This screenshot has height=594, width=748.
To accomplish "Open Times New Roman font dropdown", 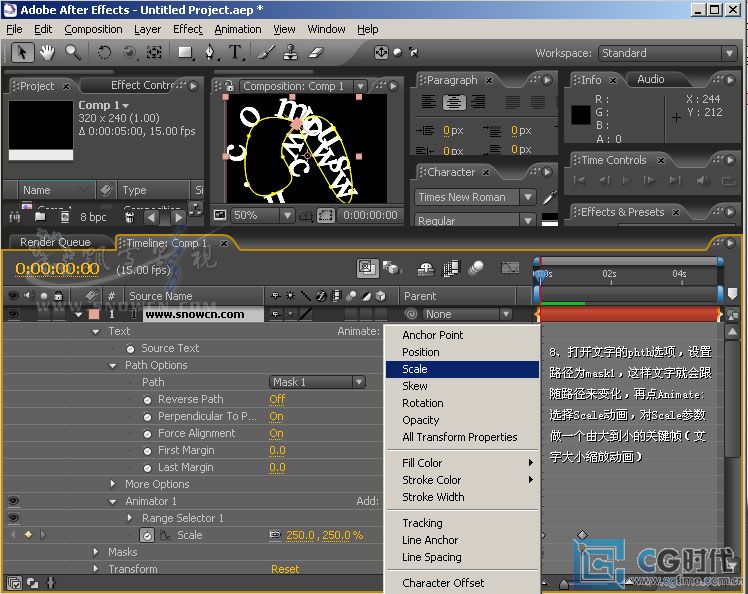I will point(475,197).
